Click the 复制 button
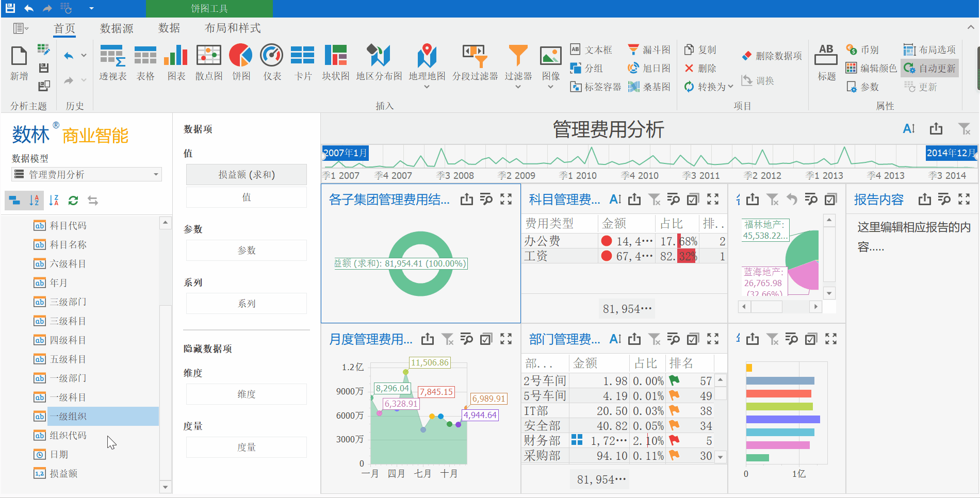Viewport: 980px width, 498px height. (700, 49)
